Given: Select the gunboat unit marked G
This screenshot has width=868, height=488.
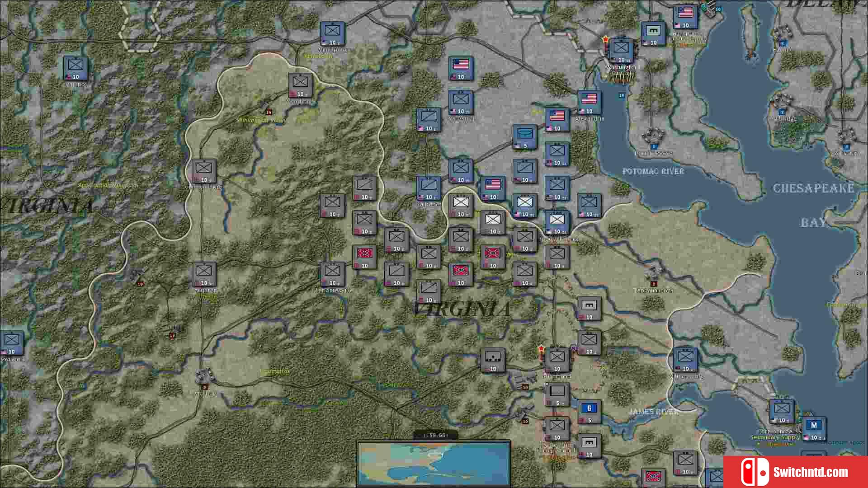Looking at the screenshot, I should [589, 412].
